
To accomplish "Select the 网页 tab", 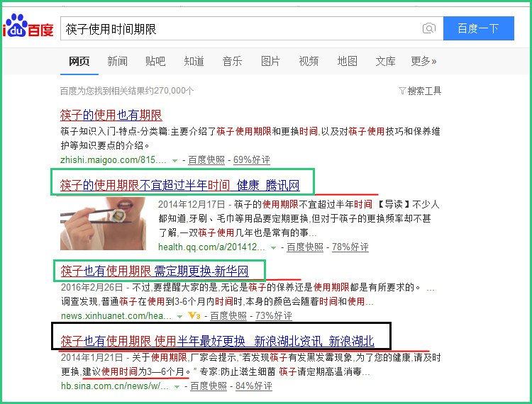I will pos(79,61).
